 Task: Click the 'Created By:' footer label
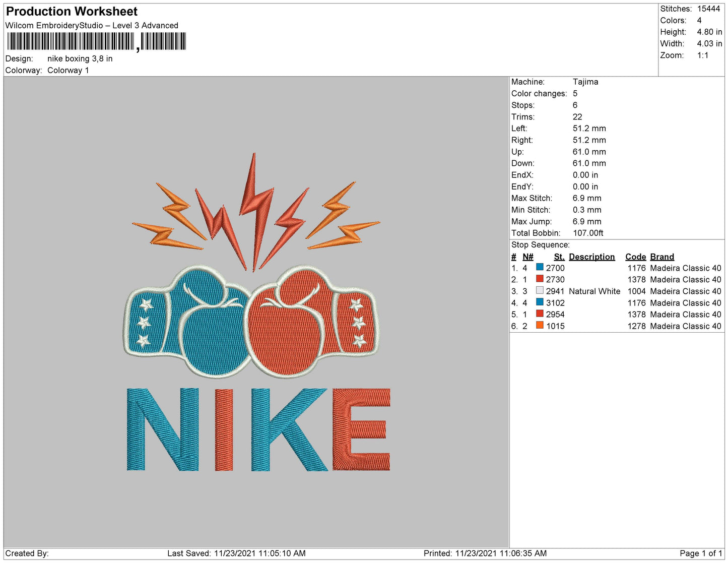27,553
